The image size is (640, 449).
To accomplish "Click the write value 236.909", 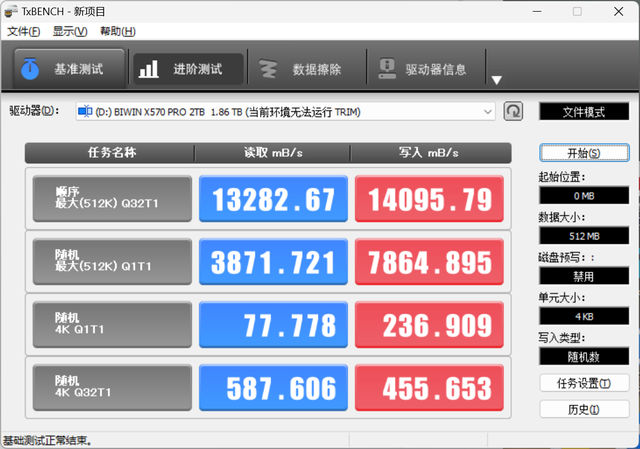I will click(429, 325).
